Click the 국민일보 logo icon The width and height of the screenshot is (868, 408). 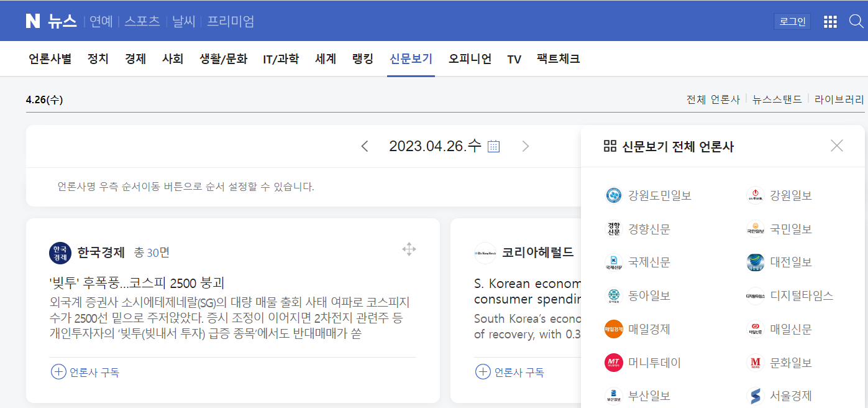tap(755, 229)
